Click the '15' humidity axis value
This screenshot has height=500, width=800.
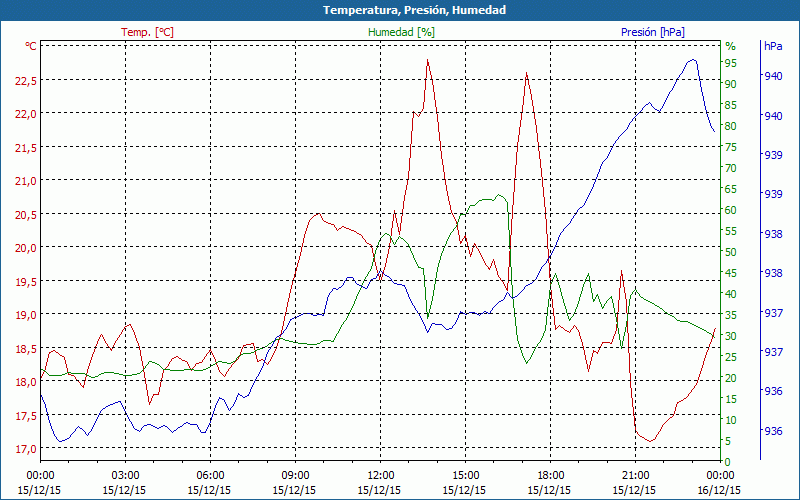731,399
